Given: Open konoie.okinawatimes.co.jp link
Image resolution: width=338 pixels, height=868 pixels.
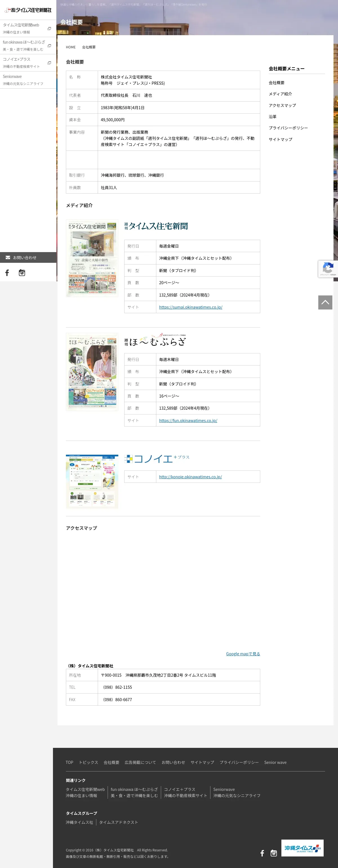Looking at the screenshot, I should [x=191, y=477].
